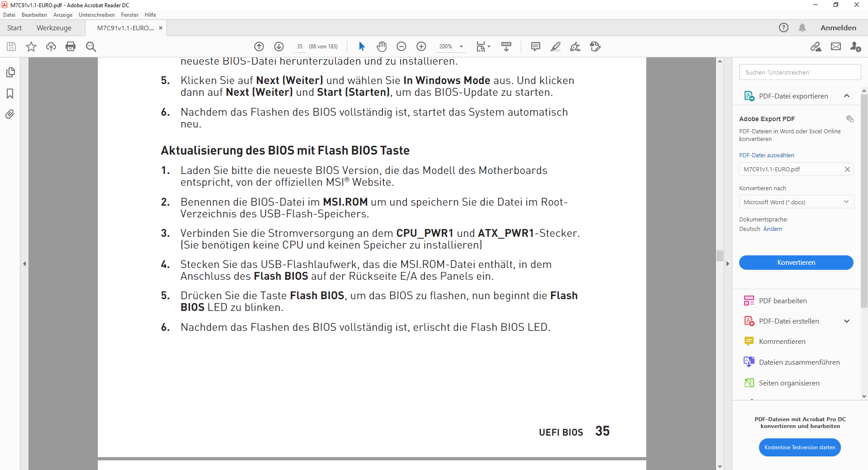Open the Hilfe menu
This screenshot has width=868, height=470.
click(151, 15)
